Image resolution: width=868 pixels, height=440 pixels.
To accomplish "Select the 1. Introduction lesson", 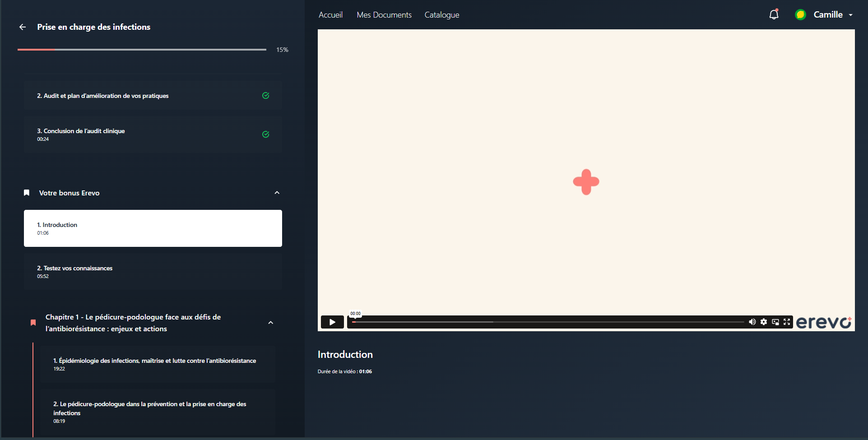I will point(153,228).
